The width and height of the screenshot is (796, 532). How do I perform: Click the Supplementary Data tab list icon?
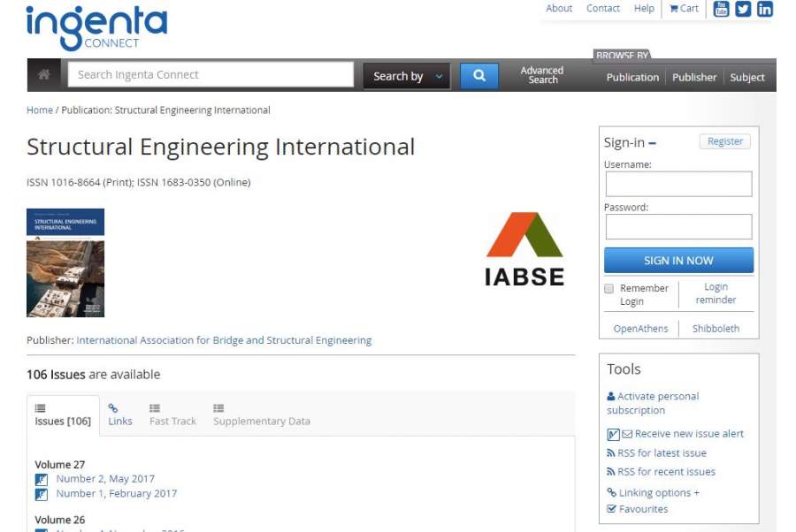[218, 408]
